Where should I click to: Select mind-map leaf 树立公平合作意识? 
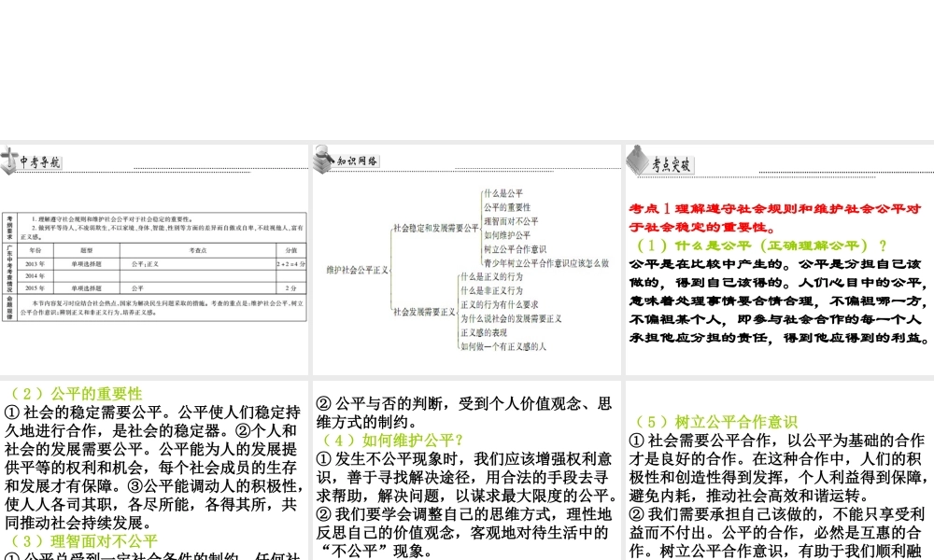[516, 249]
